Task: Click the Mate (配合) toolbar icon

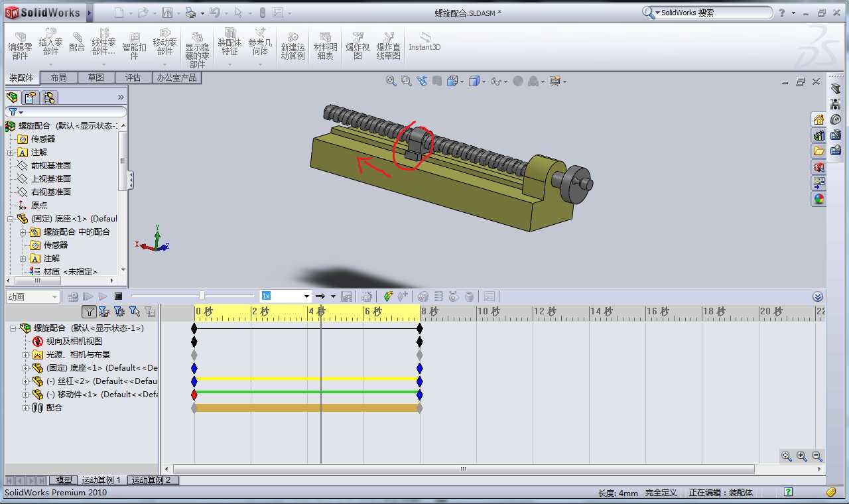Action: [77, 42]
